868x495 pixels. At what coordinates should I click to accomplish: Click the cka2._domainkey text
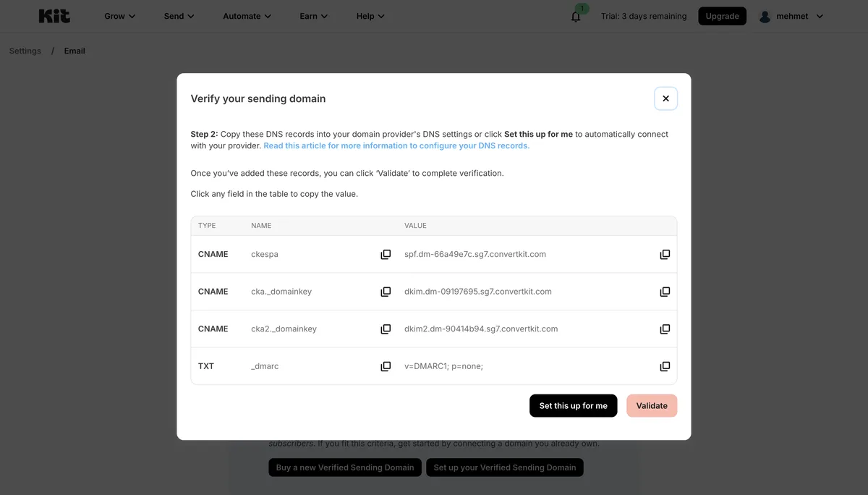point(284,329)
